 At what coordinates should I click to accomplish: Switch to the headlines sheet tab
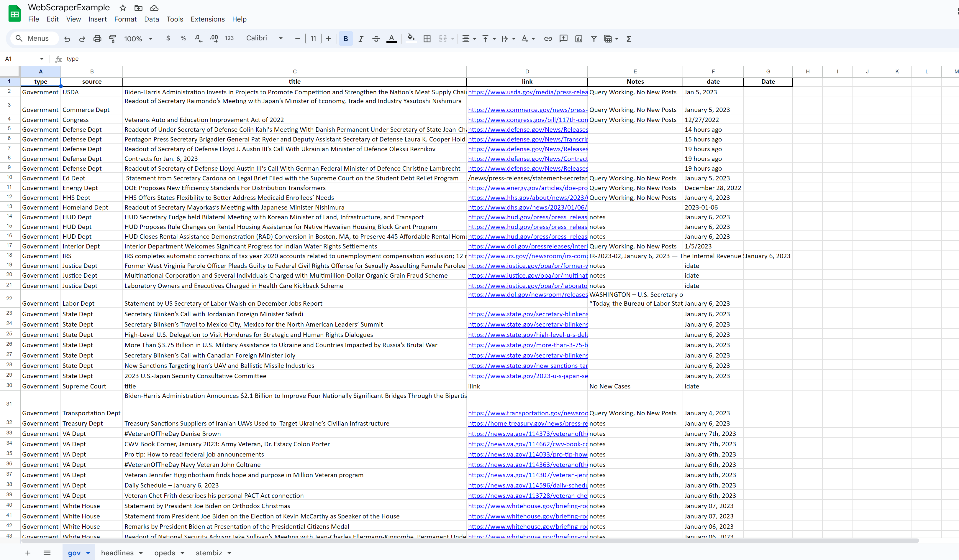117,553
